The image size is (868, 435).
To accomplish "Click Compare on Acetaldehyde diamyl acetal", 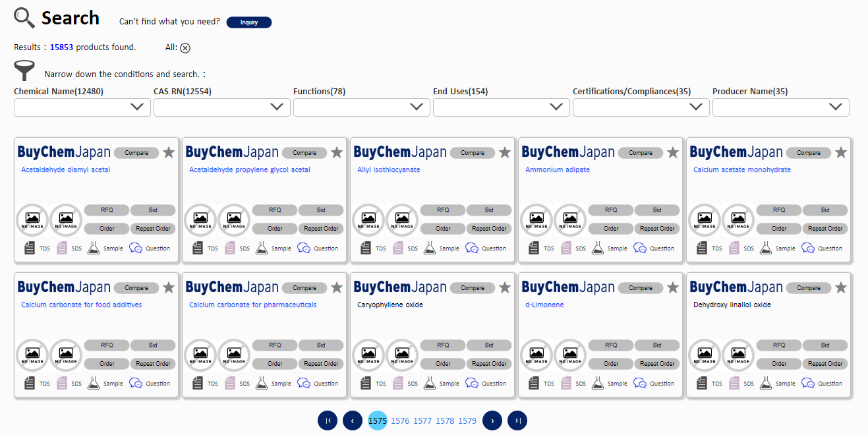I will (x=136, y=153).
